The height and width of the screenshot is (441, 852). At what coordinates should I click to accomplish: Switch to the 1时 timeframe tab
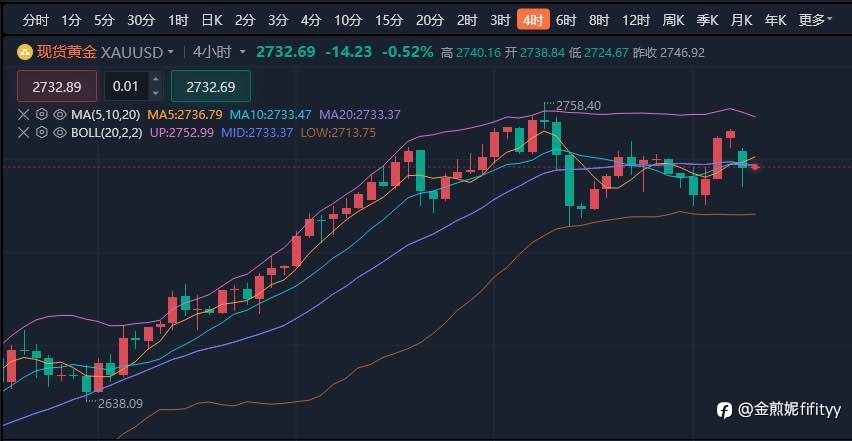tap(178, 21)
